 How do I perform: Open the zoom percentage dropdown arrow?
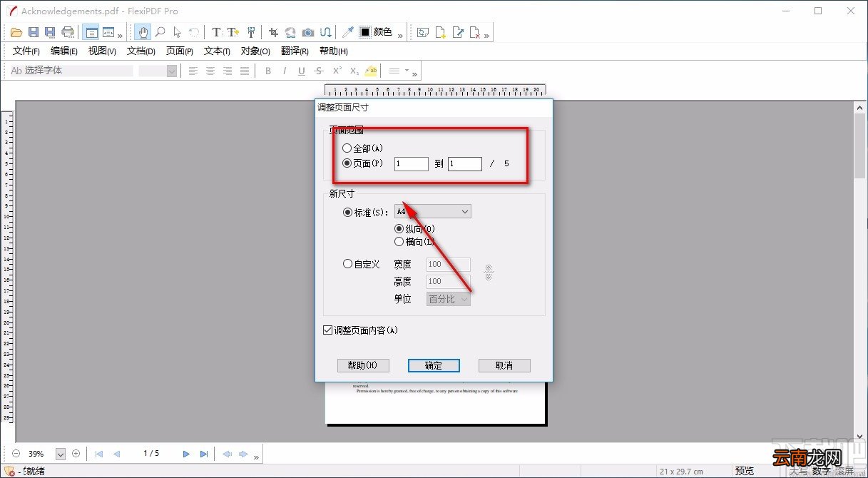coord(60,454)
